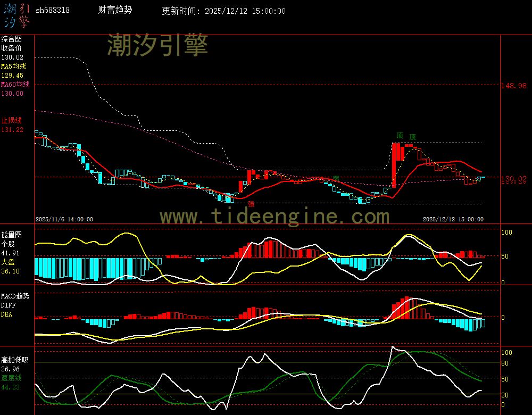Select the MA60均线 legend label
This screenshot has height=415, width=532.
pos(15,84)
